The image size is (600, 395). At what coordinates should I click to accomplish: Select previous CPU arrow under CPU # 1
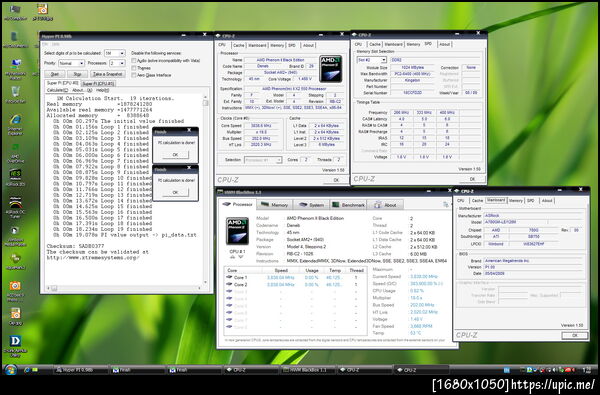point(233,257)
